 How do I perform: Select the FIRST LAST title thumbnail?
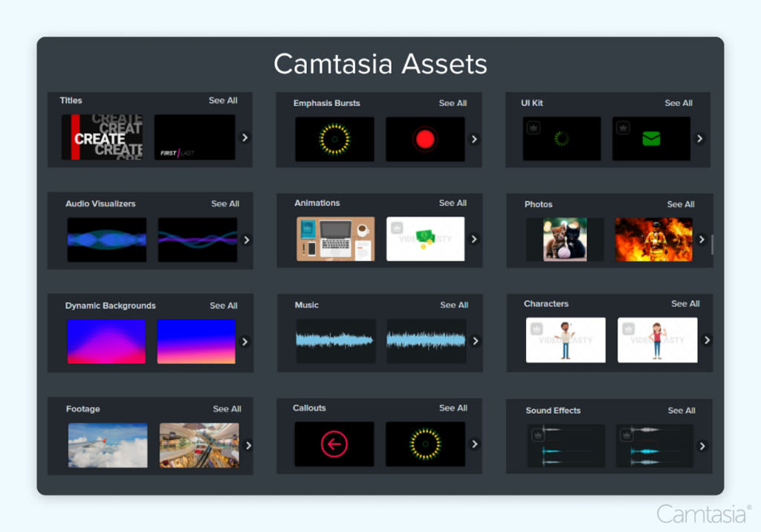[x=195, y=137]
